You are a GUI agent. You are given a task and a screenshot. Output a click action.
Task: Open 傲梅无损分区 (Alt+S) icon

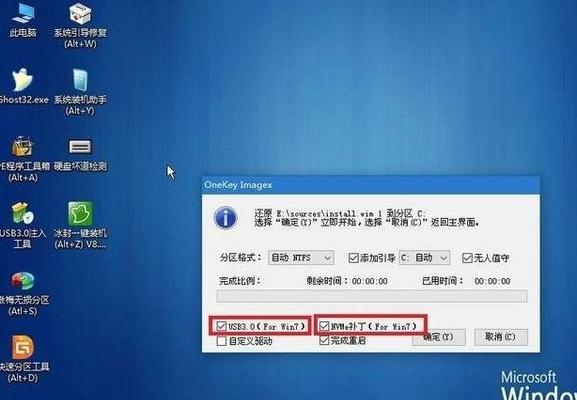[x=24, y=294]
